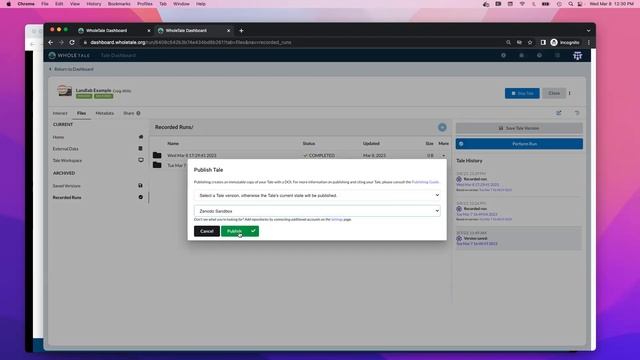This screenshot has height=360, width=640.
Task: Open the Apple menu
Action: [x=8, y=4]
